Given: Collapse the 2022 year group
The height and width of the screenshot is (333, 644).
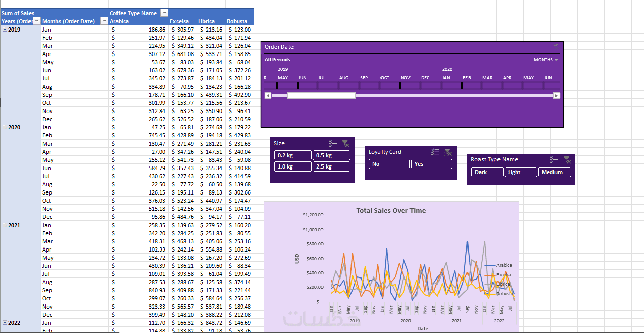Looking at the screenshot, I should [x=5, y=323].
